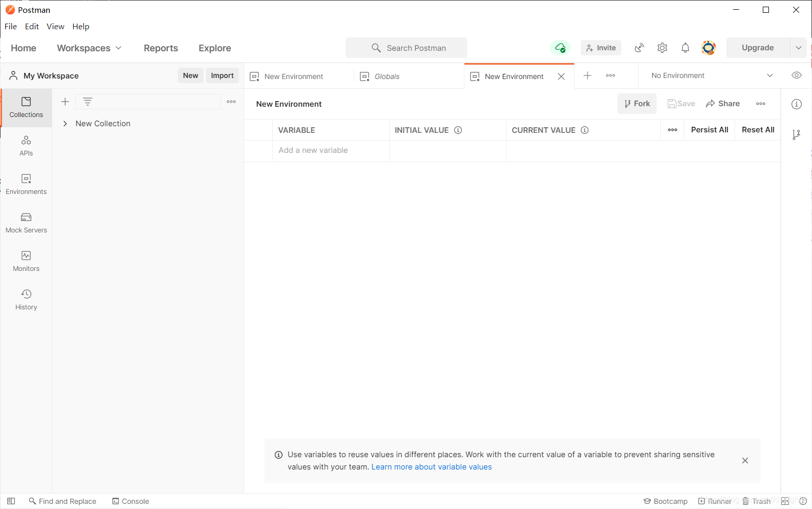Open the capture requests satellite icon
The image size is (812, 509).
(x=639, y=48)
